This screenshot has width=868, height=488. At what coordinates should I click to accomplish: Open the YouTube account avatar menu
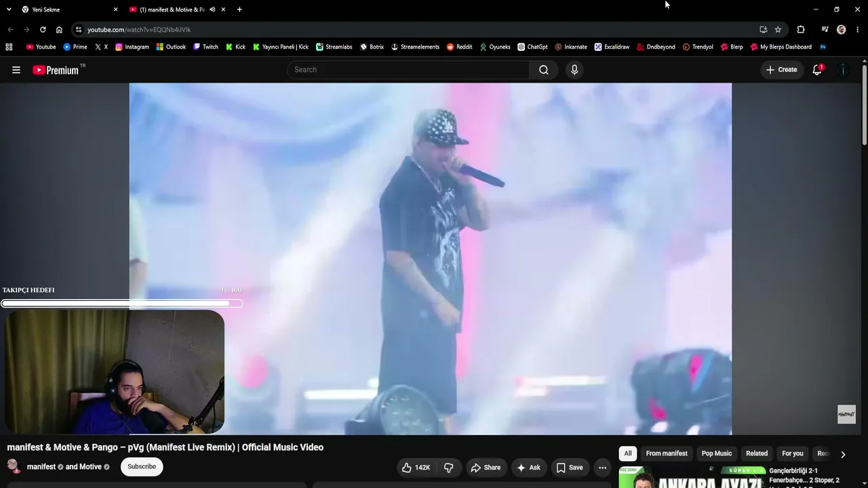pyautogui.click(x=843, y=70)
